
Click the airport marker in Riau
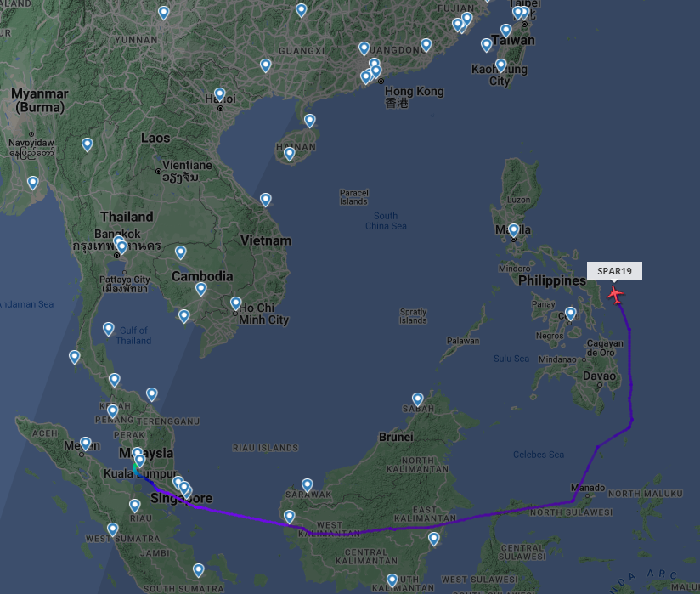(135, 506)
